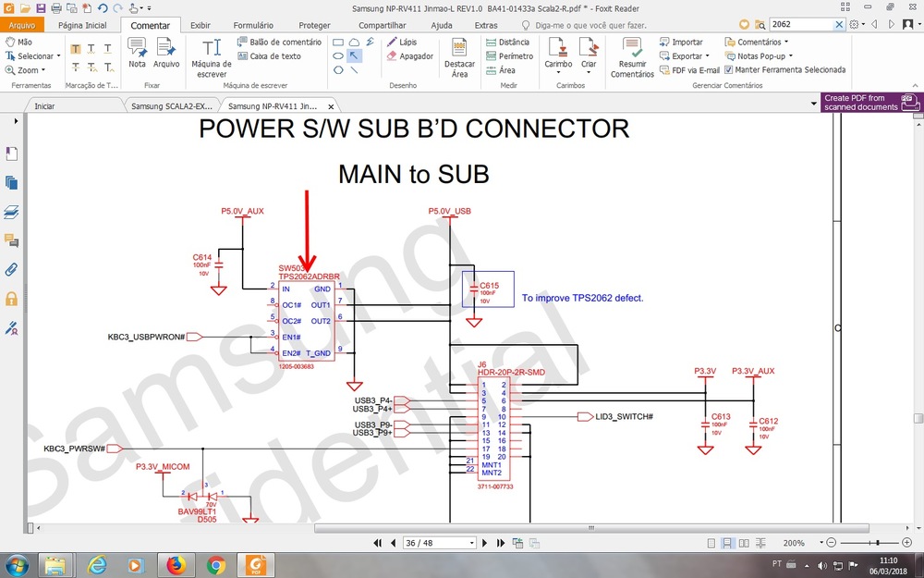Viewport: 924px width, 578px height.
Task: Switch to Exibir ribbon tab
Action: pos(201,25)
